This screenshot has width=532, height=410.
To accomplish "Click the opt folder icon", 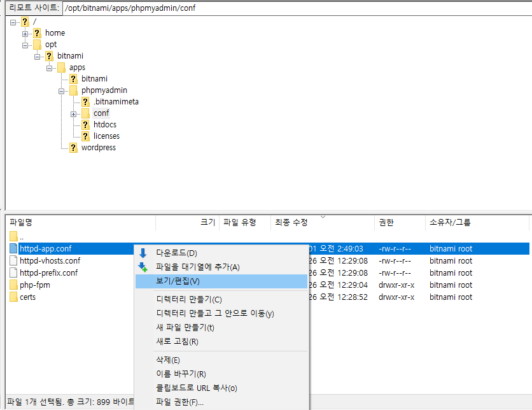I will pyautogui.click(x=37, y=45).
